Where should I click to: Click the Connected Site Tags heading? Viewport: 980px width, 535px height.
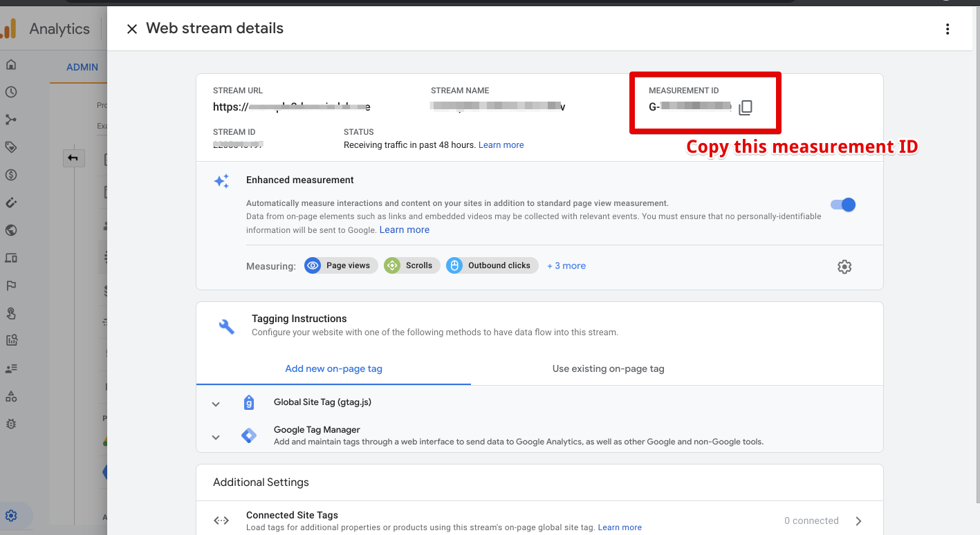[x=292, y=515]
